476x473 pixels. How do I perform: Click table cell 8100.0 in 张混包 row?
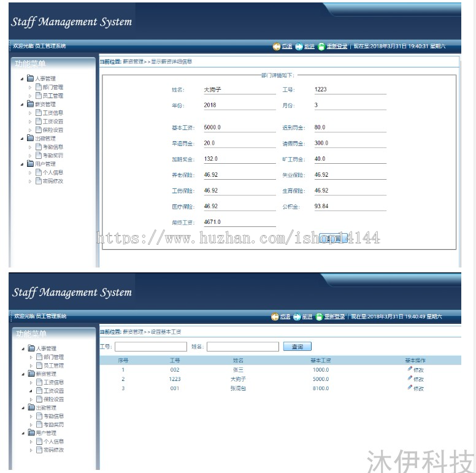pos(321,388)
